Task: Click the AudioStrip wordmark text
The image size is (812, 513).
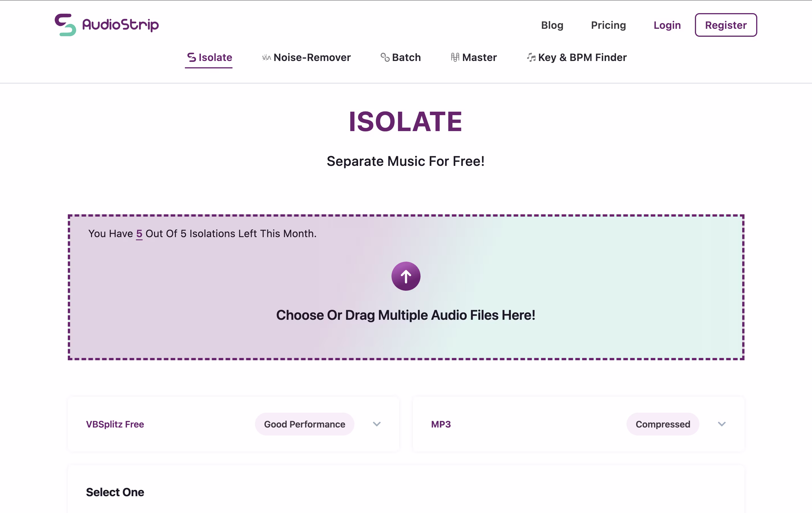Action: click(121, 25)
